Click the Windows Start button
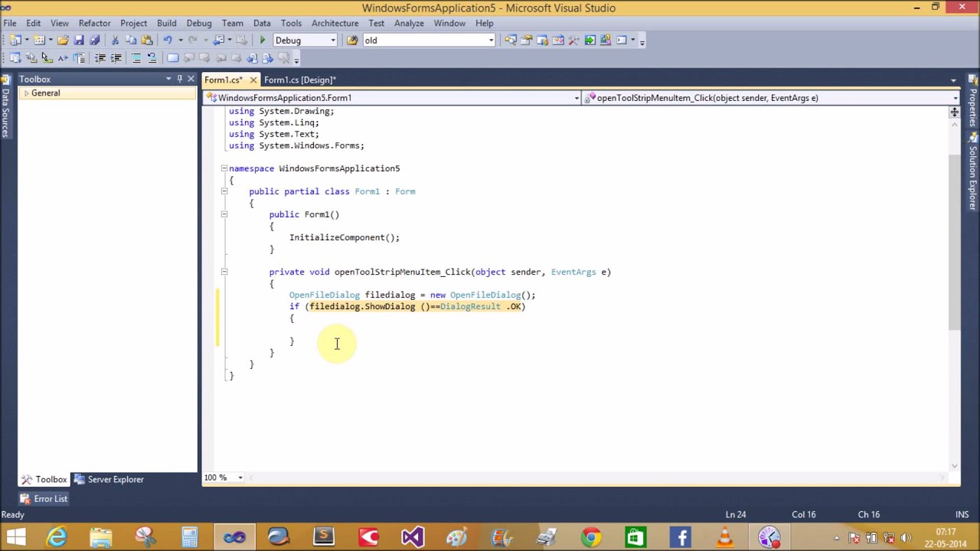Screen dimensions: 980x551 tap(16, 536)
